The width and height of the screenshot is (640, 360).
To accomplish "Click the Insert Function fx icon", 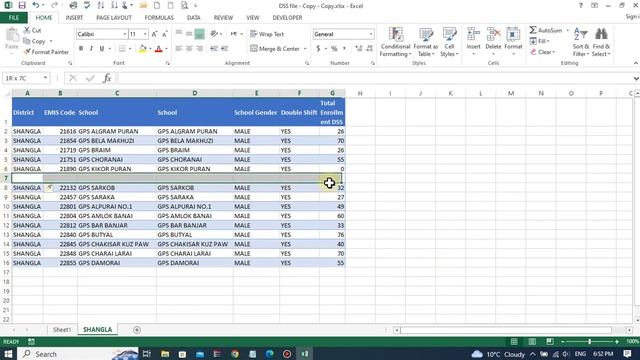I will point(107,78).
